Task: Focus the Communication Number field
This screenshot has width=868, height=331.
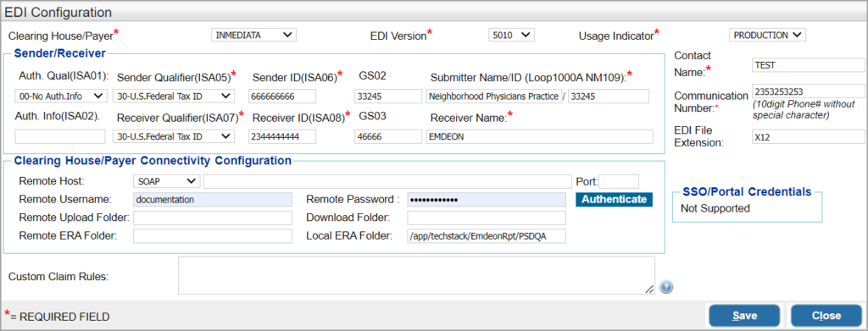Action: [808, 91]
